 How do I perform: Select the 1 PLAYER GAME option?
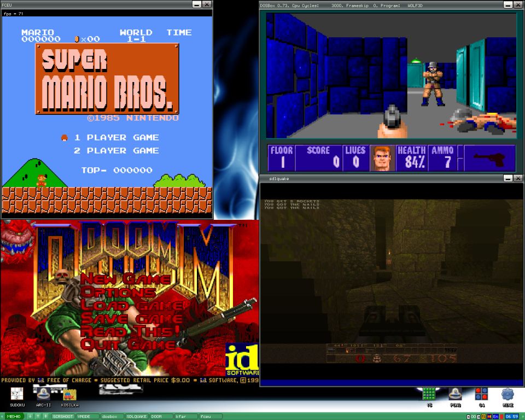tap(116, 137)
